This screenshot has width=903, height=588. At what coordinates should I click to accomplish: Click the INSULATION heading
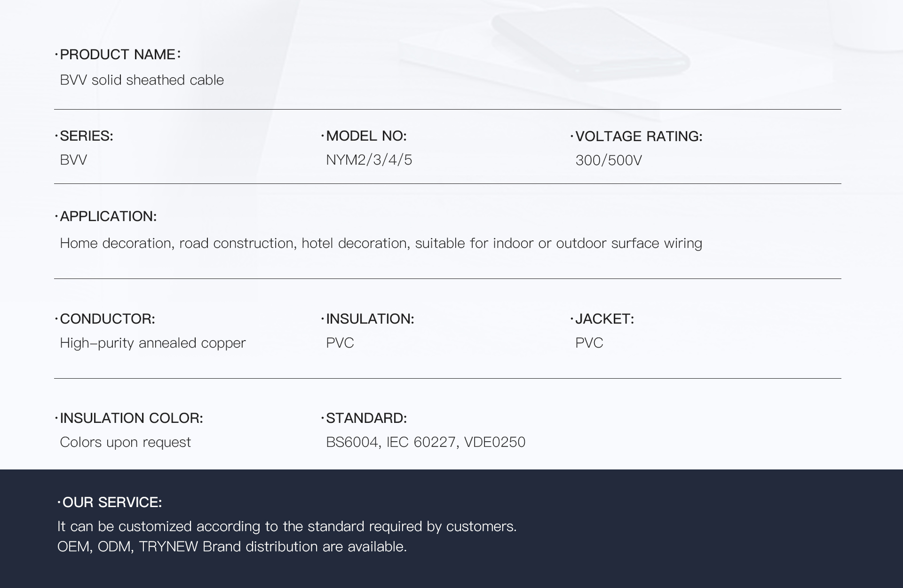click(367, 319)
